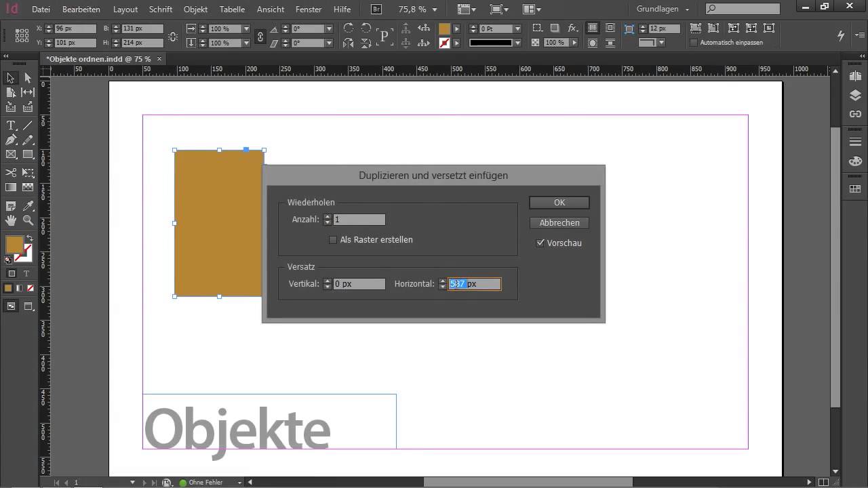This screenshot has height=488, width=868.
Task: Open the stroke style line dropdown
Action: point(517,43)
